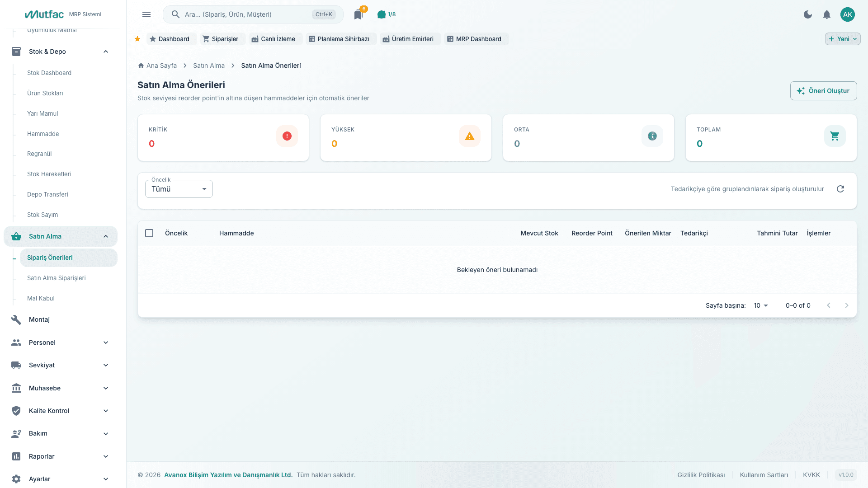
Task: Focus the Ara search field
Action: coord(253,14)
